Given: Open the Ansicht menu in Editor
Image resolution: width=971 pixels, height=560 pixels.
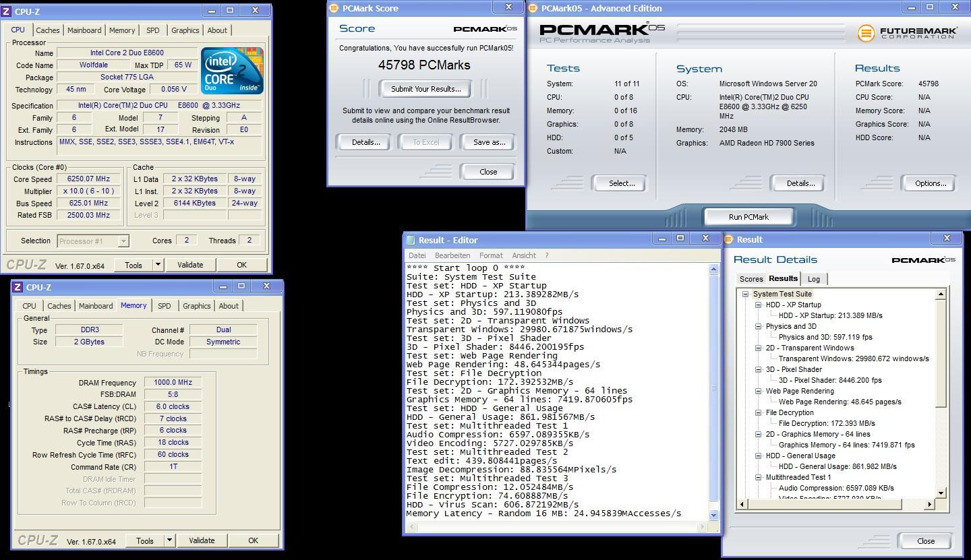Looking at the screenshot, I should 524,255.
